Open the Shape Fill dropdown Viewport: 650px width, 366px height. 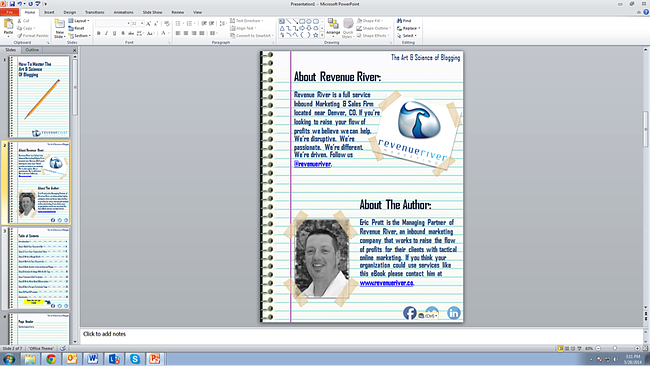tap(370, 21)
